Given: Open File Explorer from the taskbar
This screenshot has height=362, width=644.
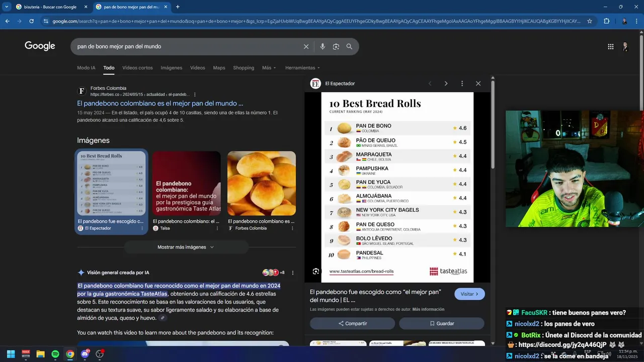Looking at the screenshot, I should 40,354.
